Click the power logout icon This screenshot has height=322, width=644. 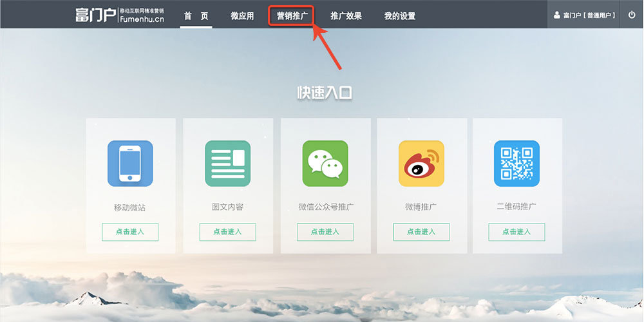[x=632, y=15]
